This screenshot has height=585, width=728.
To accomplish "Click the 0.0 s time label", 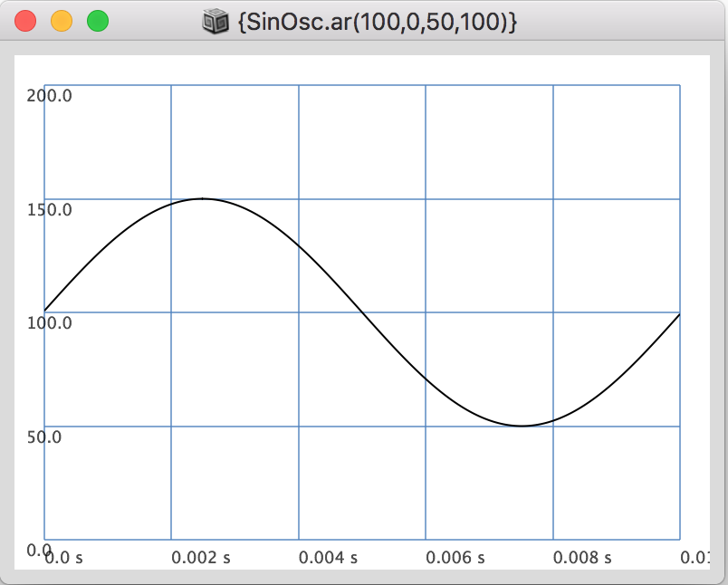I will pos(64,558).
